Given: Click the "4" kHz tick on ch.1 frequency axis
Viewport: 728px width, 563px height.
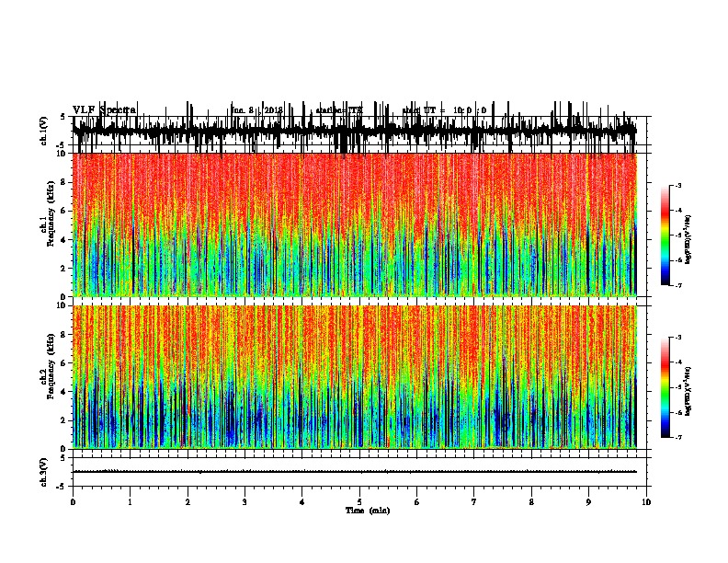Looking at the screenshot, I should click(64, 240).
